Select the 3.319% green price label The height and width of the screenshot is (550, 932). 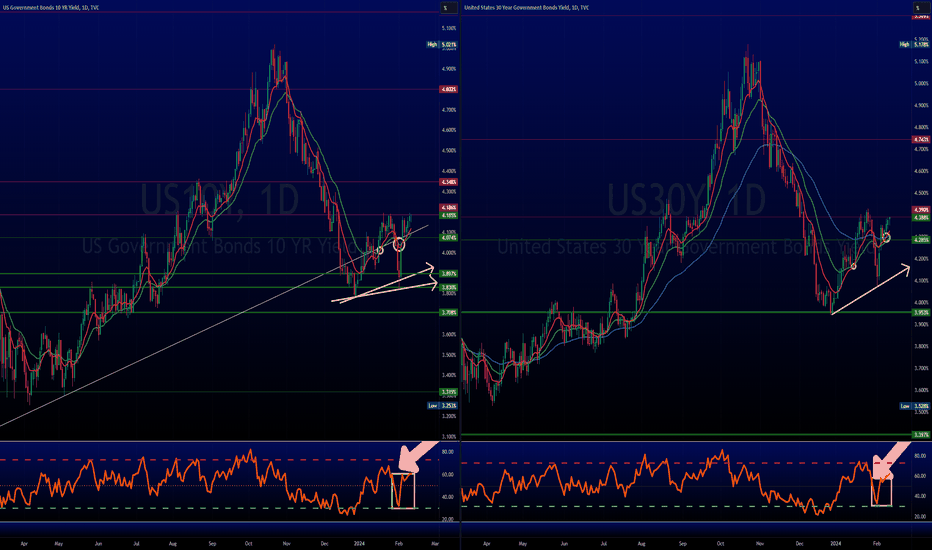pyautogui.click(x=448, y=392)
